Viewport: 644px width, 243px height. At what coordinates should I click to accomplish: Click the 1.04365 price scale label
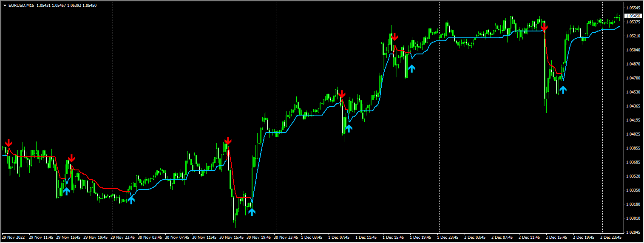click(633, 106)
